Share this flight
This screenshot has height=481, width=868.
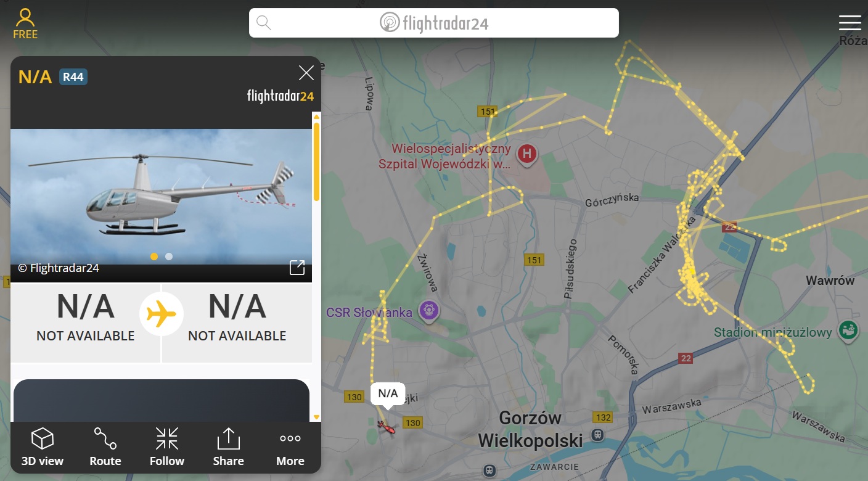coord(228,447)
